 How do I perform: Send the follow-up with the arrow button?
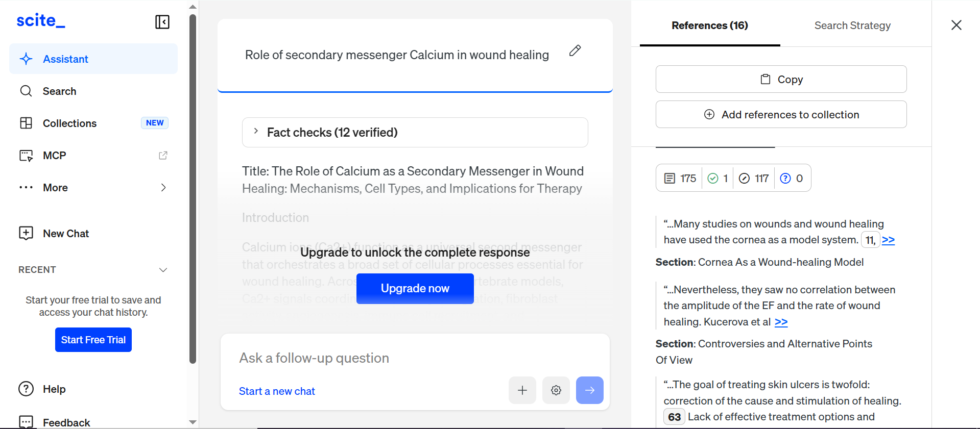[590, 390]
